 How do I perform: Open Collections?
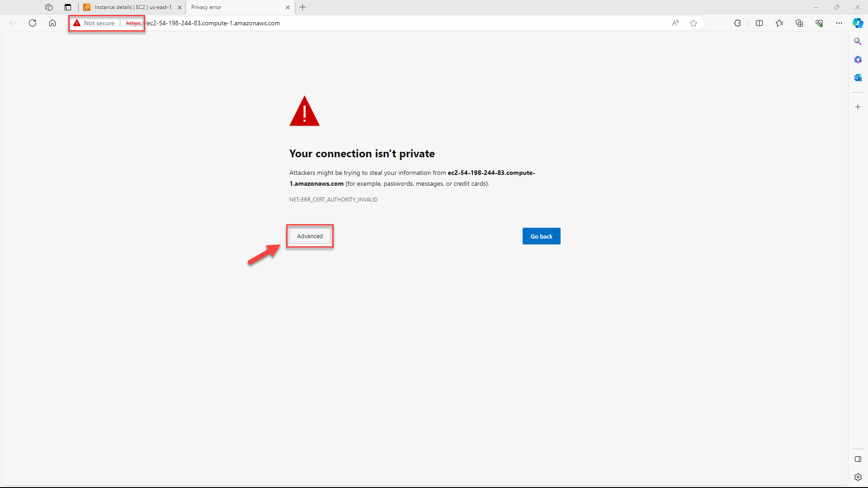coord(799,23)
